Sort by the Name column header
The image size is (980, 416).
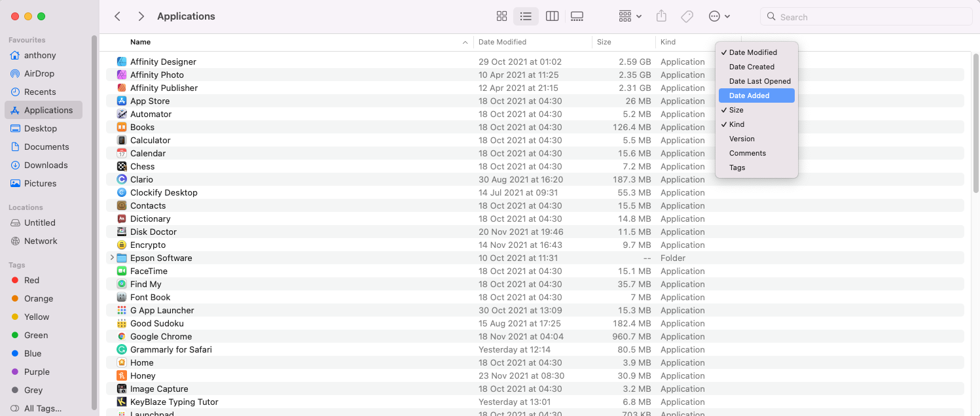point(140,42)
